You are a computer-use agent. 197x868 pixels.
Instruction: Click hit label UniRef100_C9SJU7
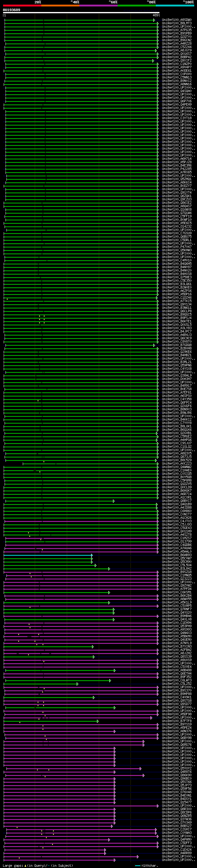tap(177, 443)
